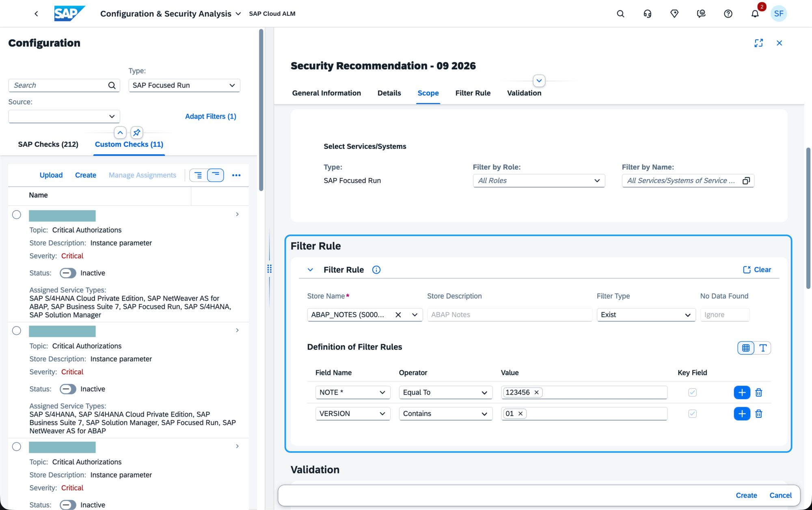Viewport: 812px width, 510px height.
Task: Click Create in the custom checks toolbar
Action: coord(86,175)
